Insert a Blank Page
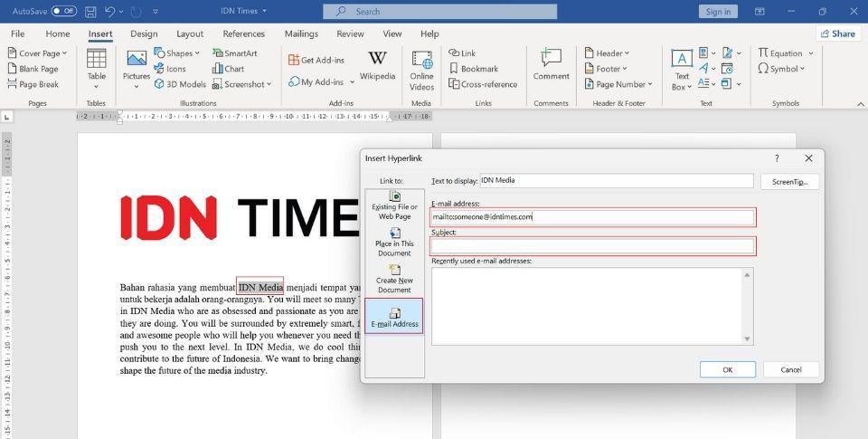The image size is (868, 439). tap(33, 69)
